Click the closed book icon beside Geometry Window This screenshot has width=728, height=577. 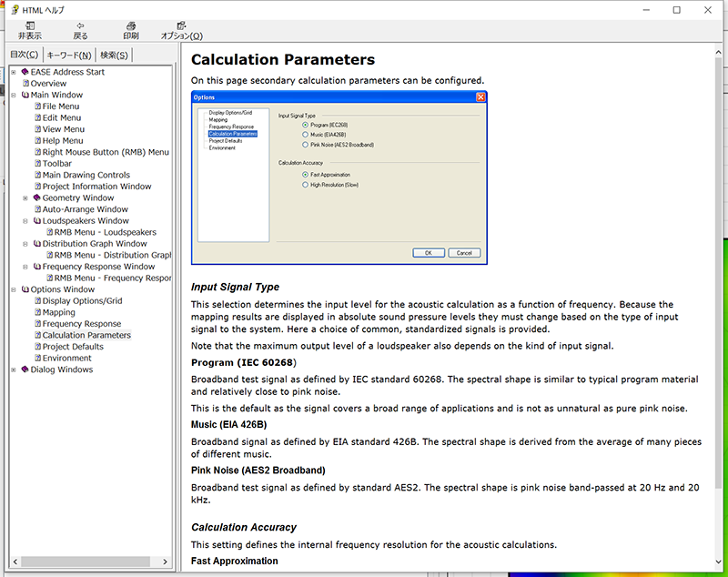coord(37,197)
